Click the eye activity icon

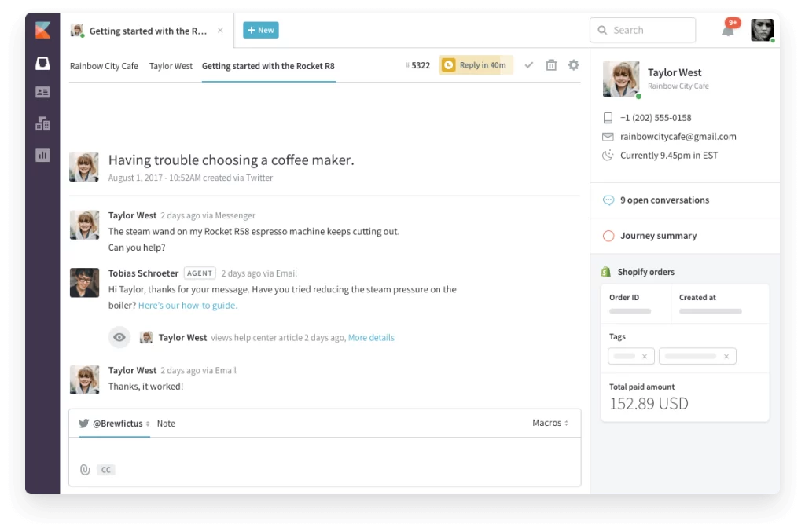point(119,337)
